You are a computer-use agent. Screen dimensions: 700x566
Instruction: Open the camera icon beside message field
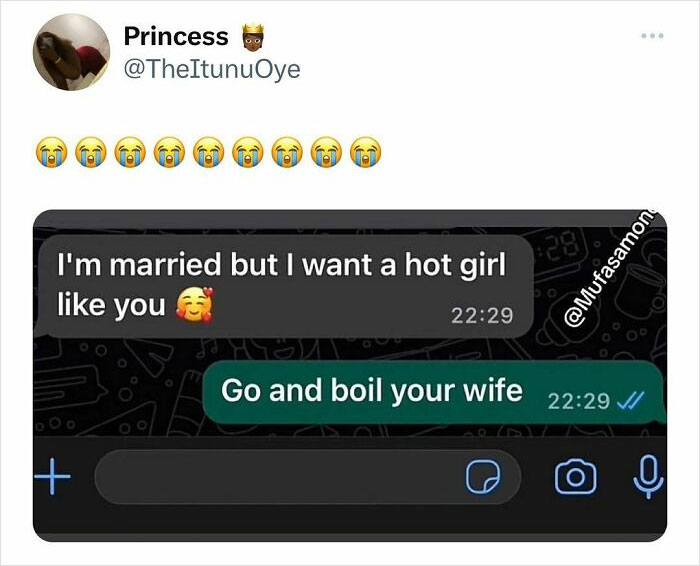pyautogui.click(x=575, y=477)
